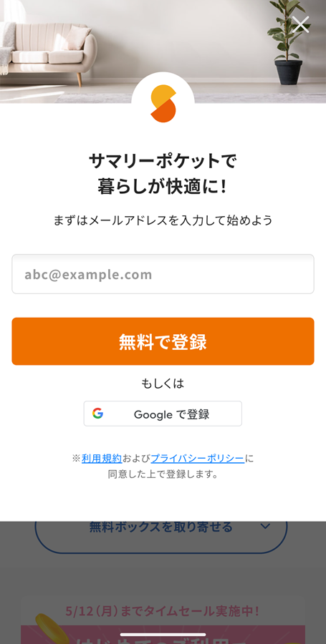Click the orange 無料で登録 button
Viewport: 326px width, 644px height.
163,341
